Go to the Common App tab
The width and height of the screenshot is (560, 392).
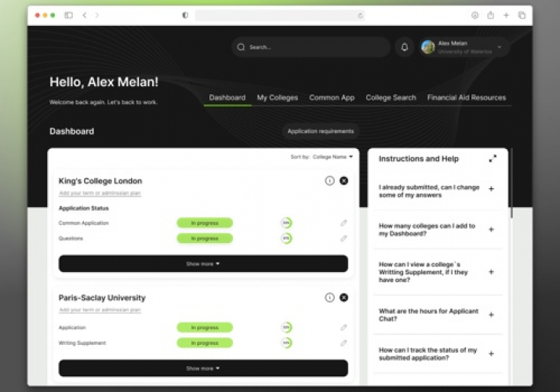pos(332,97)
